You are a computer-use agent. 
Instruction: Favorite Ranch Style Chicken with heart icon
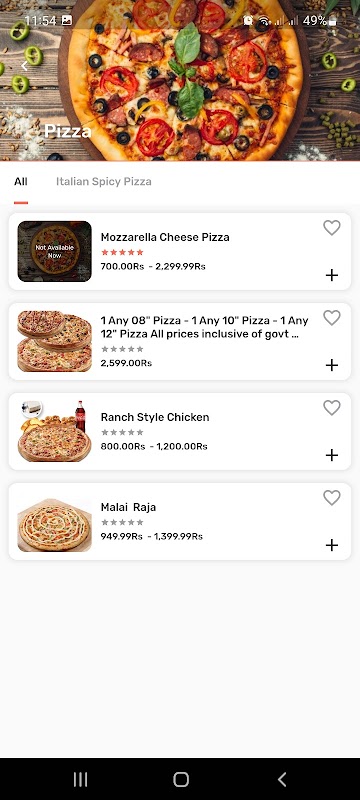[332, 408]
